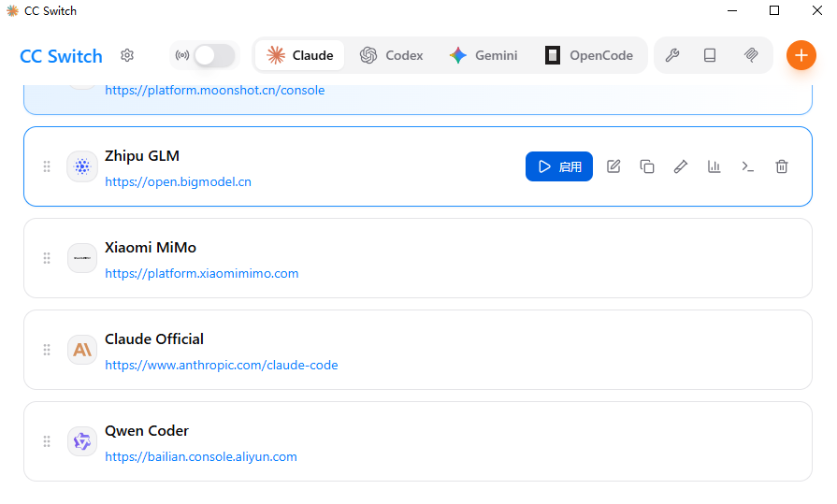Click drag handle of Qwen Coder card
Image resolution: width=837 pixels, height=504 pixels.
47,441
